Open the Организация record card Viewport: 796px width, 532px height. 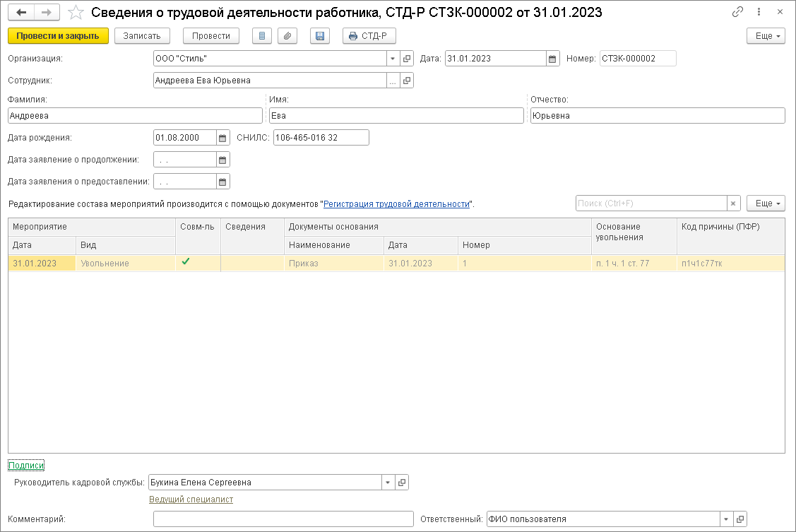[407, 59]
